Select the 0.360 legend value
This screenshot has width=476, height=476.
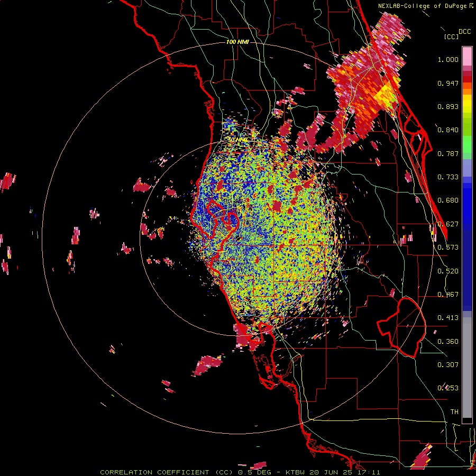(448, 342)
